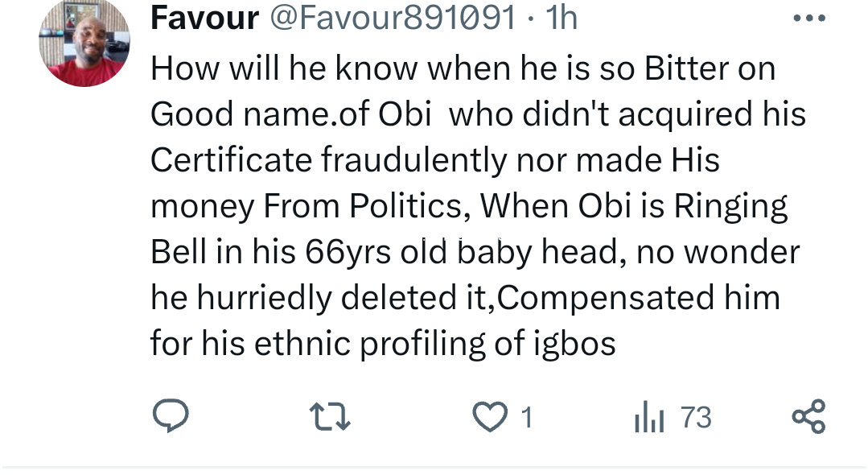The image size is (868, 475).
Task: Share the tweet via share icon
Action: 808,418
